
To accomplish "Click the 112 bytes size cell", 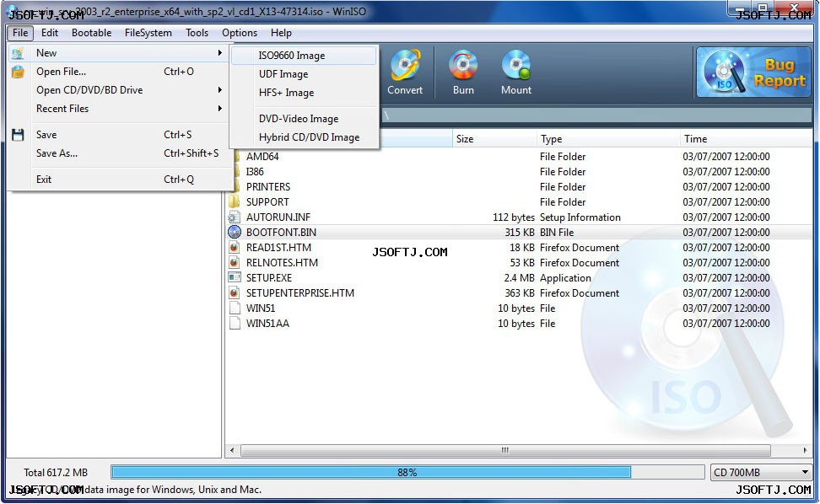I will (x=514, y=217).
